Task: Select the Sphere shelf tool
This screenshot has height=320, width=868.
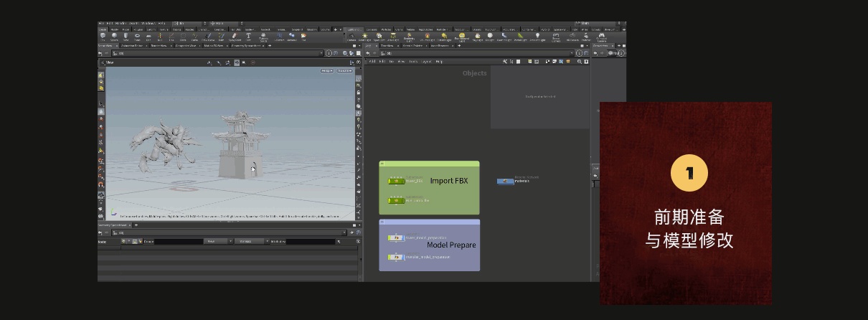Action: pyautogui.click(x=114, y=37)
